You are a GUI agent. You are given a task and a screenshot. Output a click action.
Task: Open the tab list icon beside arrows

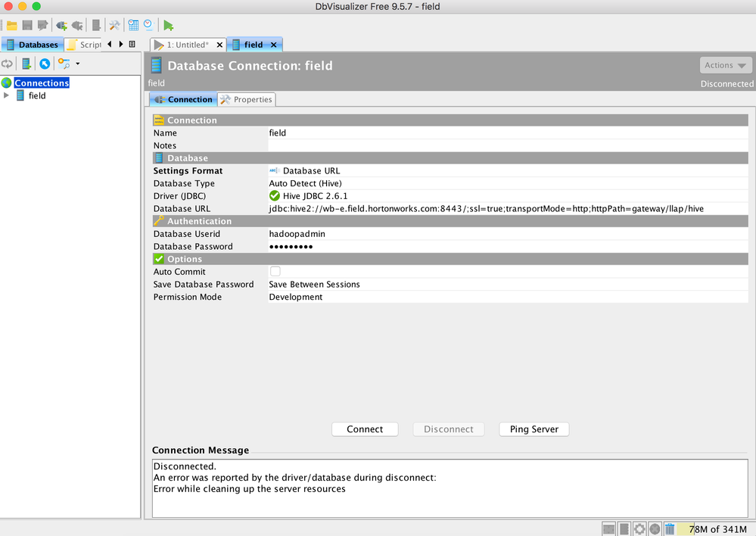pyautogui.click(x=132, y=45)
